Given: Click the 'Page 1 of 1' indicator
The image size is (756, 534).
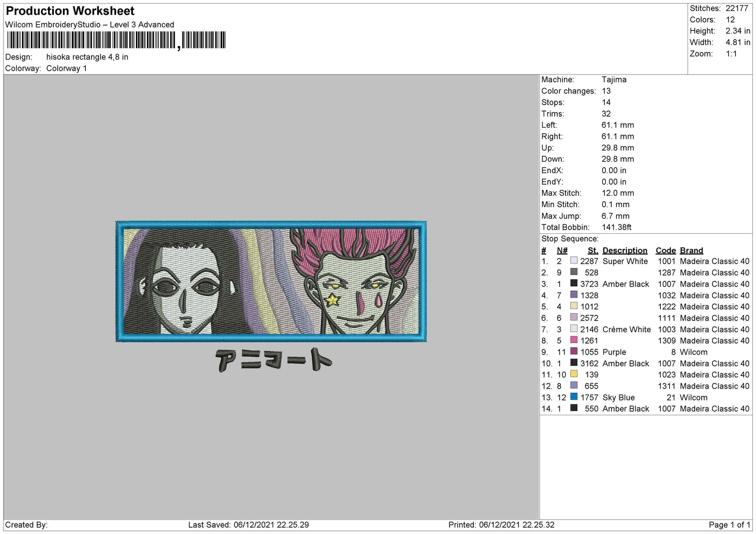Looking at the screenshot, I should 729,525.
